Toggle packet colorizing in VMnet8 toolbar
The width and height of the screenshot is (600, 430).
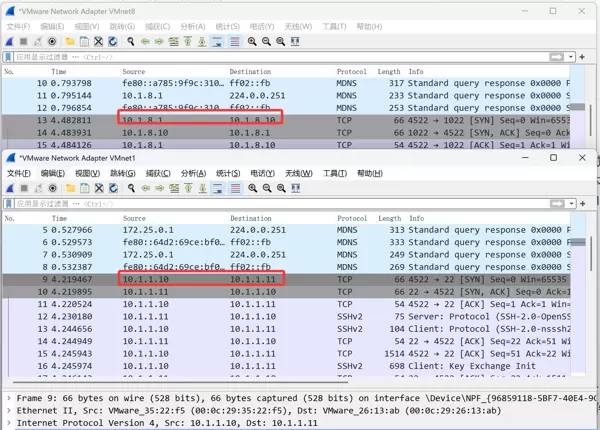tap(235, 42)
